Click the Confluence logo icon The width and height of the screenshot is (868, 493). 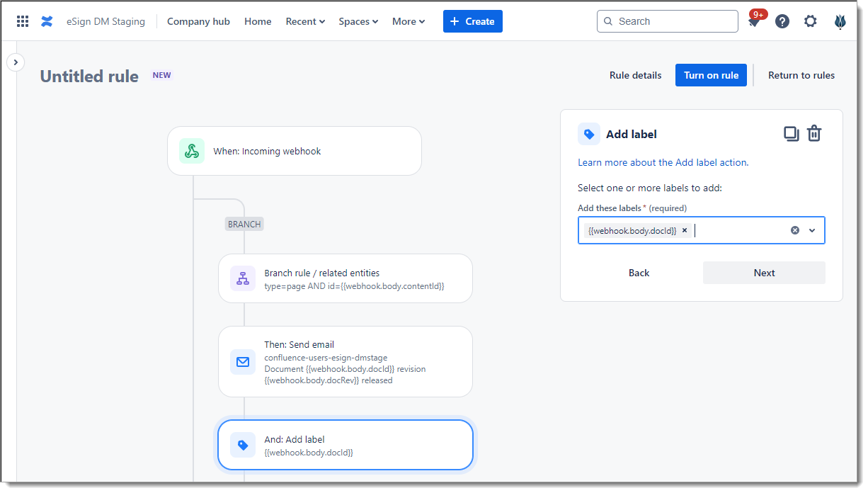tap(47, 21)
